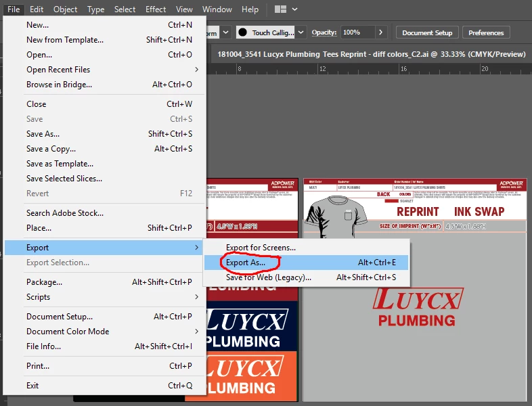Screen dimensions: 532x406
Task: Select Export As... option
Action: tap(306, 263)
